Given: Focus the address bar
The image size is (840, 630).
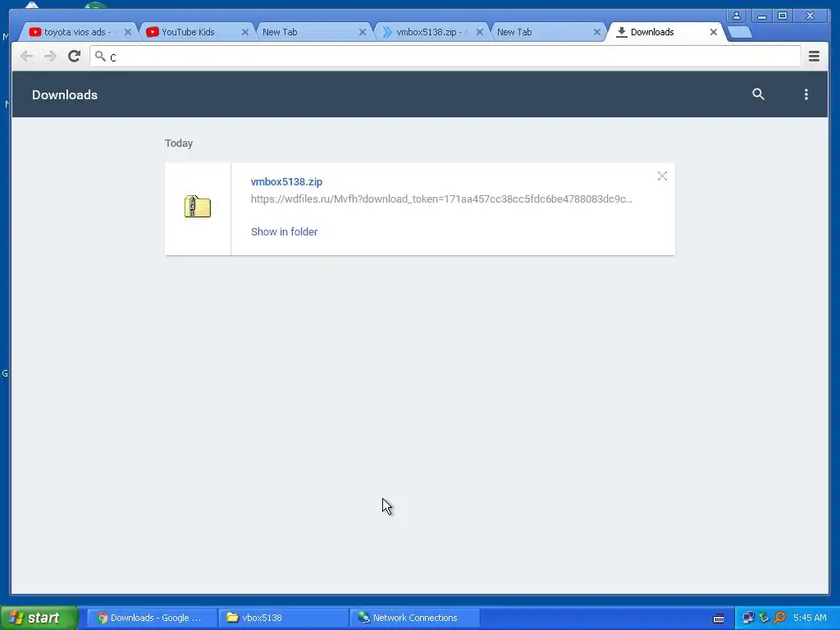Looking at the screenshot, I should (445, 57).
